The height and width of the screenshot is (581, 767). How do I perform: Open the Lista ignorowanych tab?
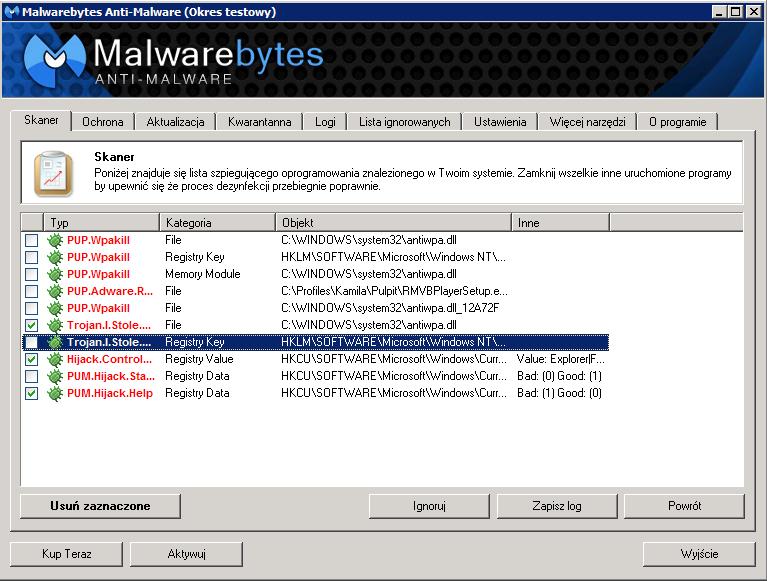[x=405, y=122]
